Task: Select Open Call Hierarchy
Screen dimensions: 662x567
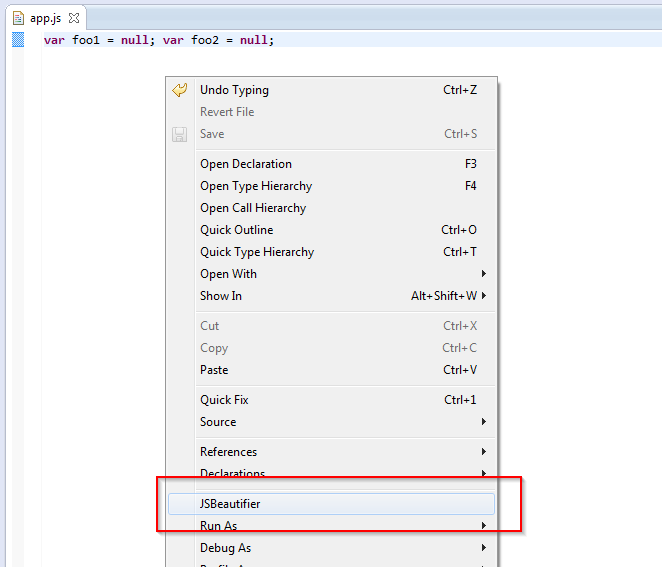Action: pos(331,208)
